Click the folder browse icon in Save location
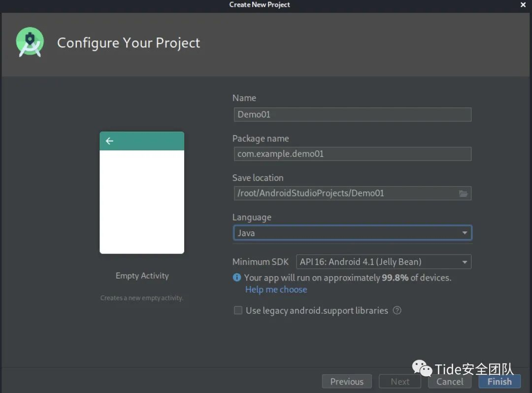This screenshot has width=532, height=393. [463, 193]
